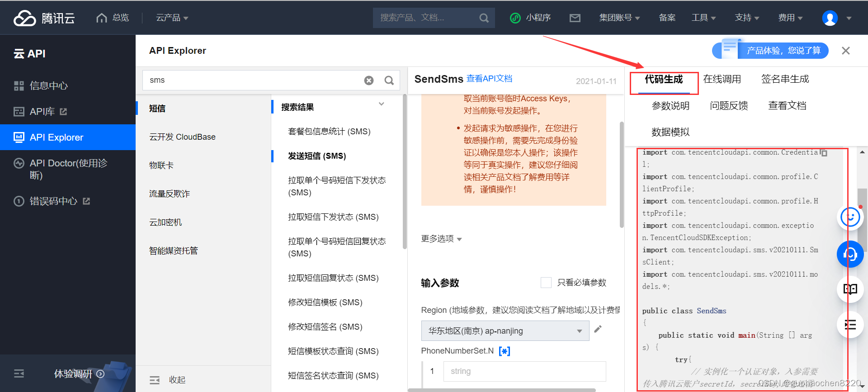Collapse the 搜索结果 section chevron
This screenshot has height=392, width=868.
point(382,104)
